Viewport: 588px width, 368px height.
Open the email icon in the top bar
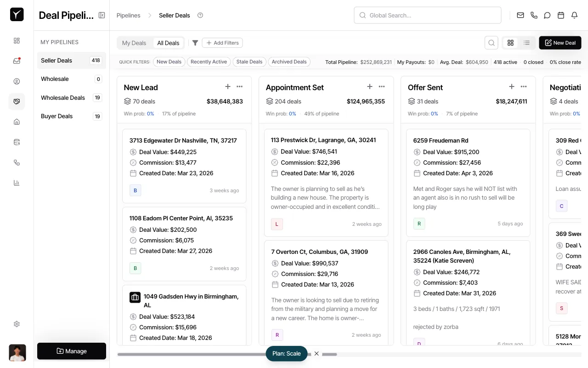(x=520, y=15)
